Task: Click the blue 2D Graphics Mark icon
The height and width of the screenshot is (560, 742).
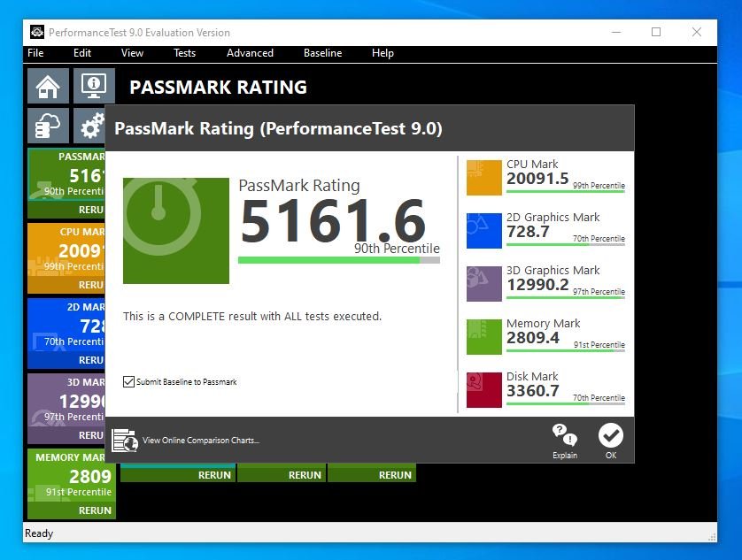Action: click(x=484, y=230)
